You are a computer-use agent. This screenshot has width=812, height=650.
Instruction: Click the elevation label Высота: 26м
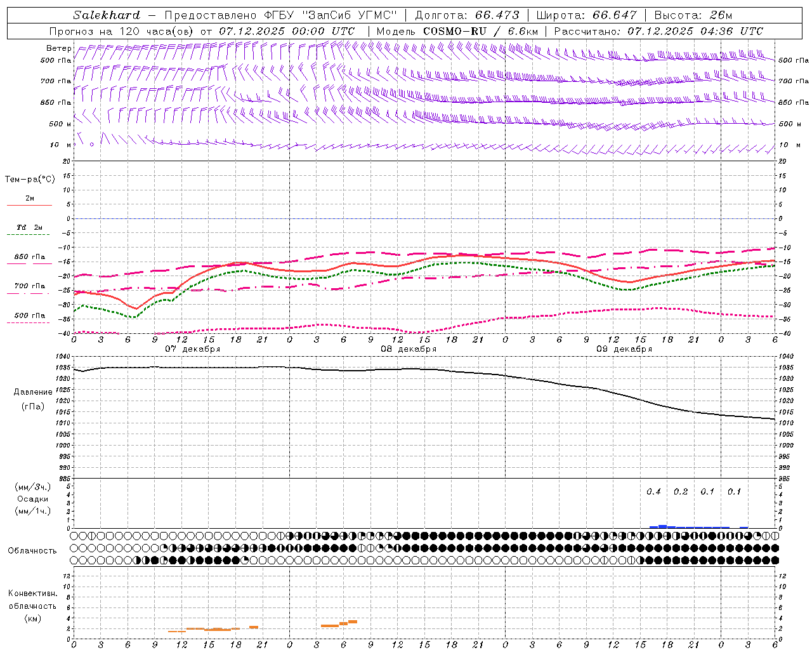(693, 15)
